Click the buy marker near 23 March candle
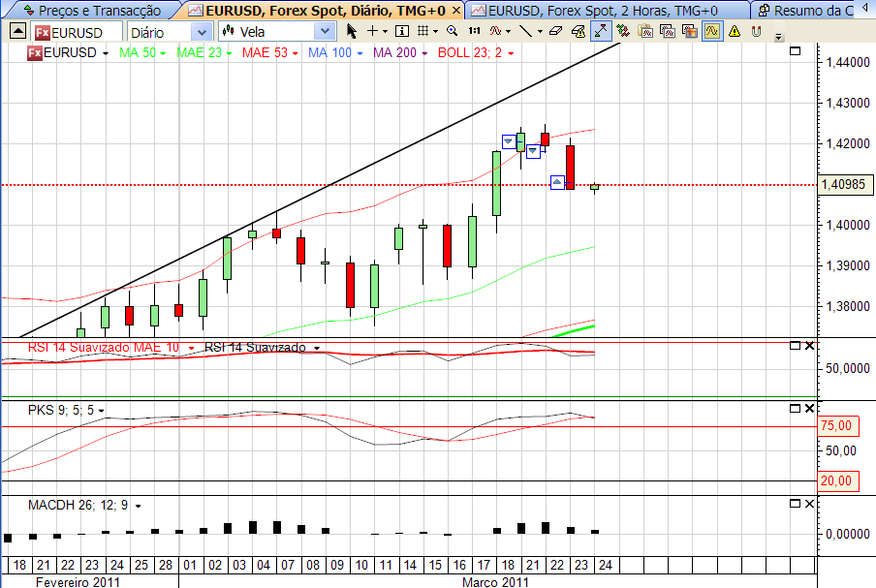 click(557, 182)
